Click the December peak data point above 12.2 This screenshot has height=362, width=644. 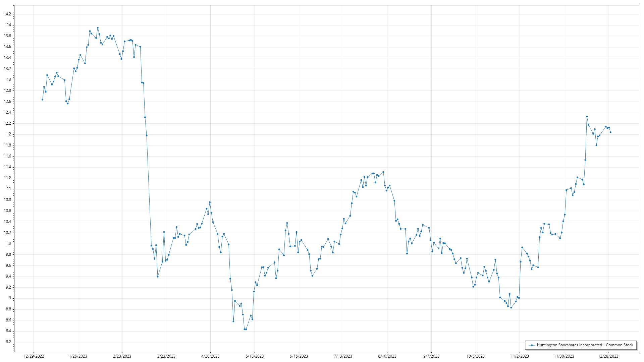[x=587, y=117]
